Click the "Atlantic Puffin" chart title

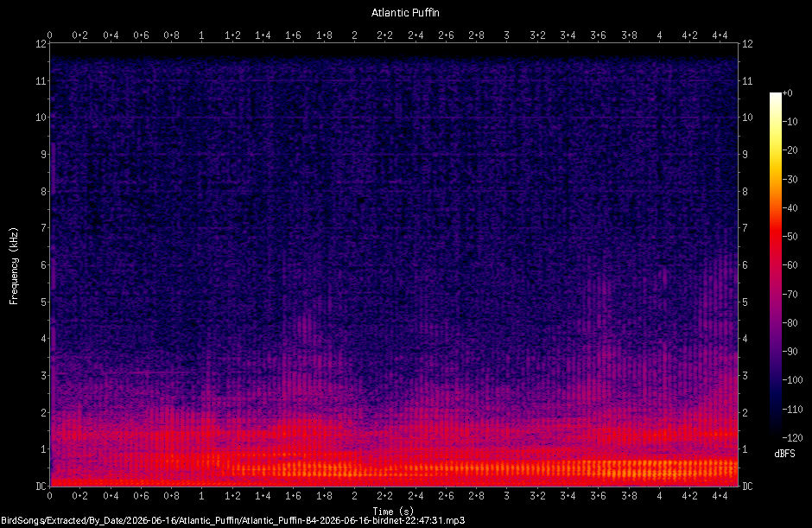(x=405, y=13)
